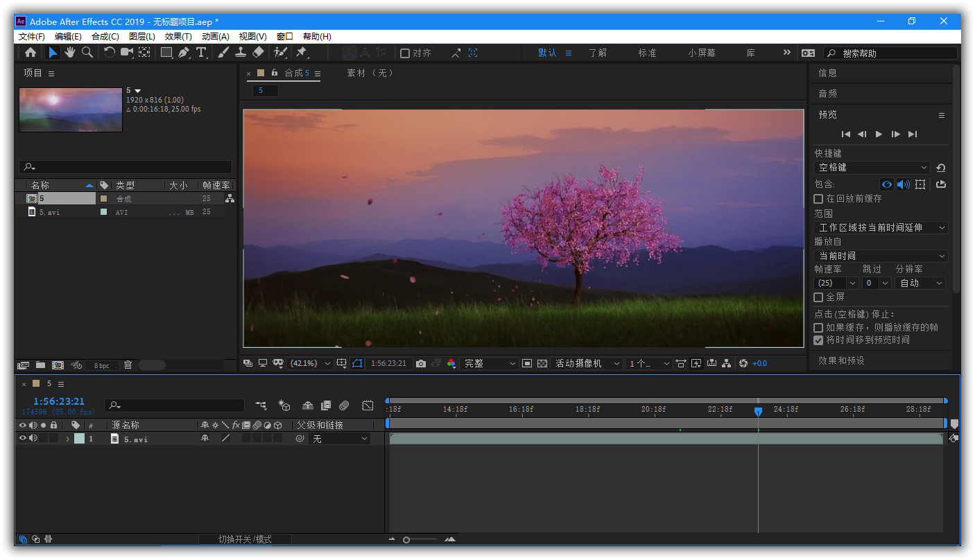Play the preview with play button
975x560 pixels.
coord(879,134)
